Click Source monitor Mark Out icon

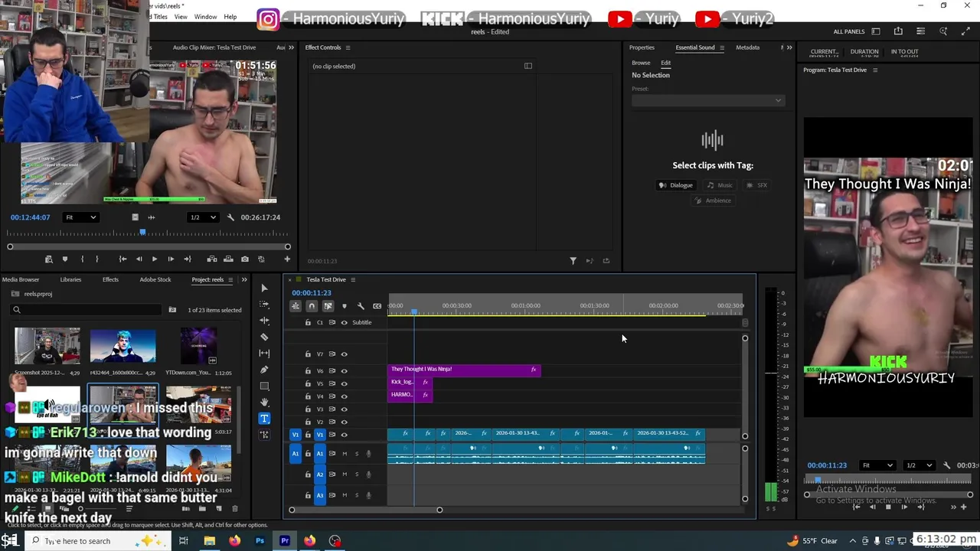tap(96, 259)
